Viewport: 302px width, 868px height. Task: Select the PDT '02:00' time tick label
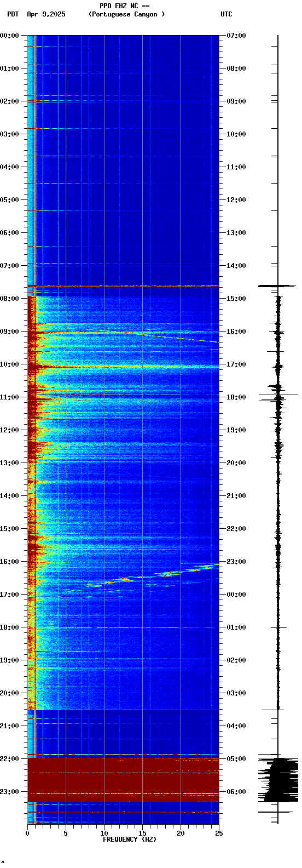pyautogui.click(x=10, y=101)
